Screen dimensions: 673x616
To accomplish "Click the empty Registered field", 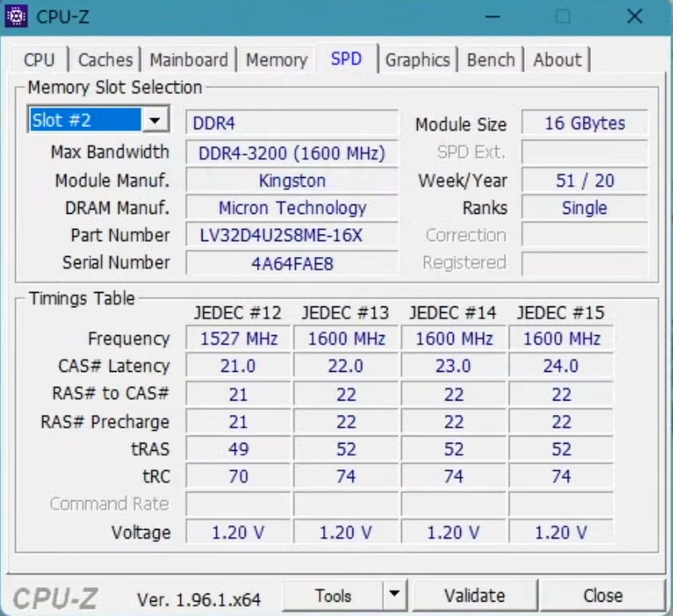I will (x=584, y=263).
